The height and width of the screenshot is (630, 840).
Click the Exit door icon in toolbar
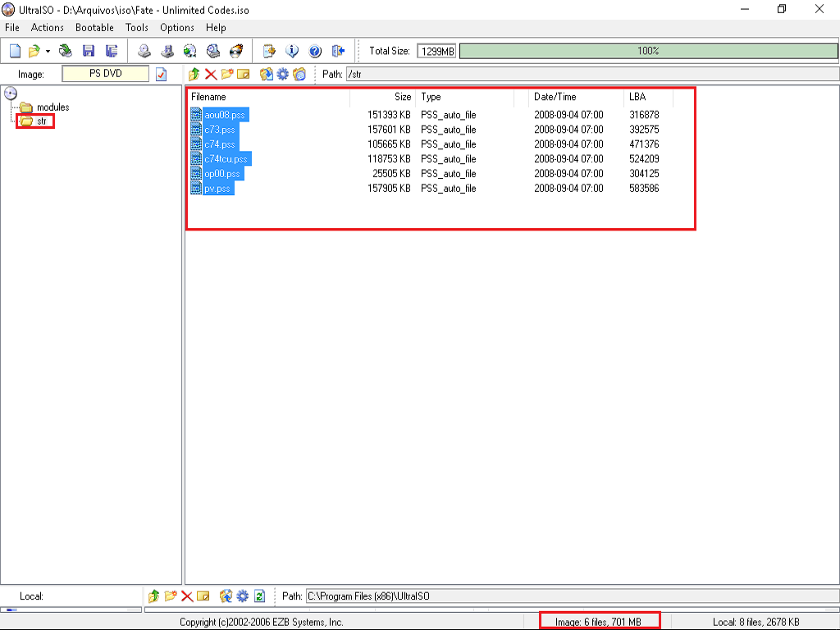click(338, 51)
